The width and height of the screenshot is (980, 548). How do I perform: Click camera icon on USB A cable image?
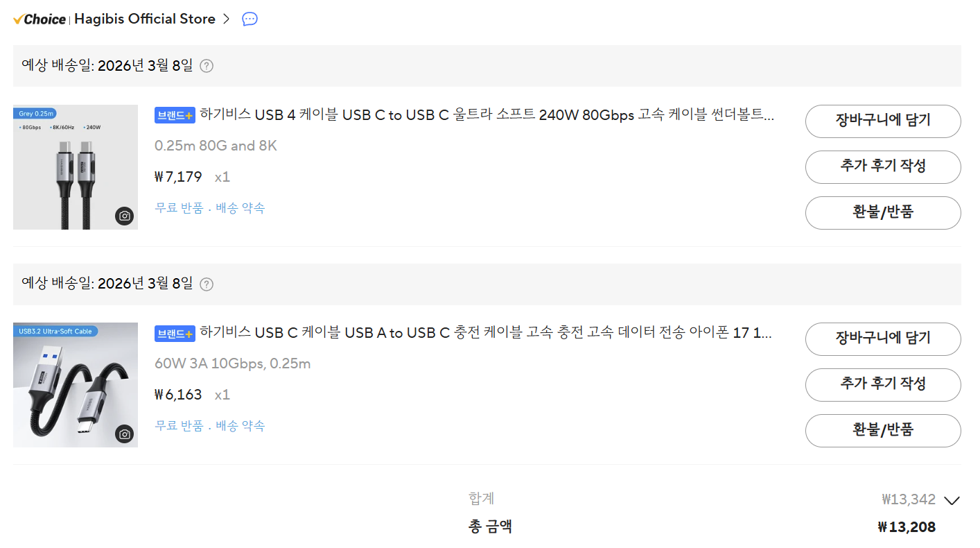click(125, 434)
